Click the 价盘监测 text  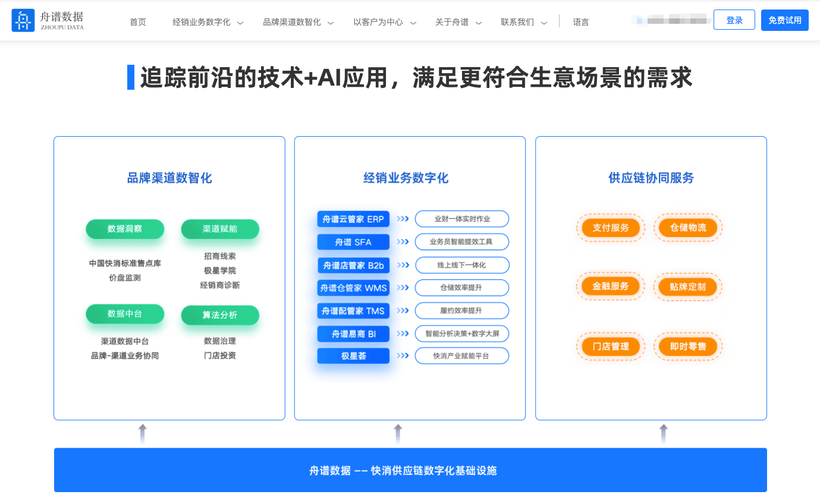point(125,278)
